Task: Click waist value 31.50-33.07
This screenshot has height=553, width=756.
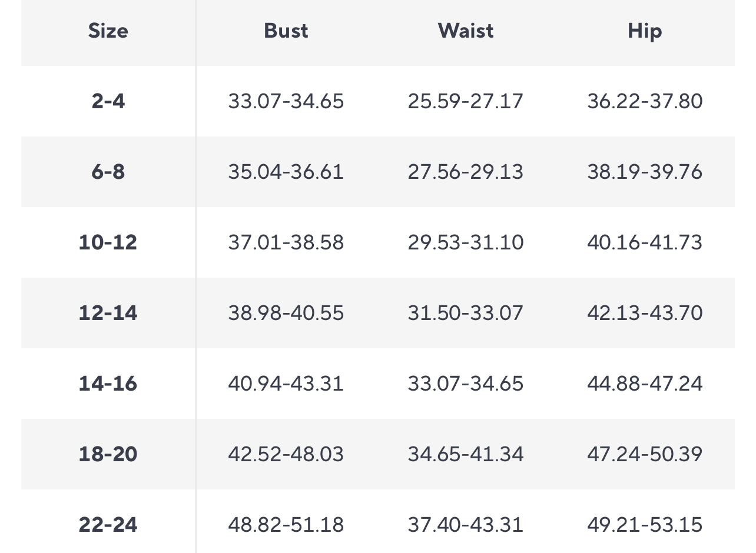Action: tap(465, 313)
